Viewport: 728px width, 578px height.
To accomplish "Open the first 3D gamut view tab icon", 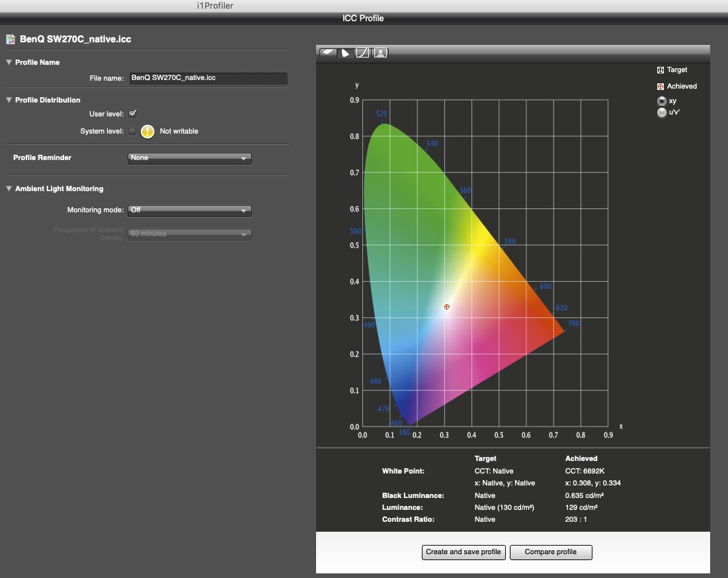I will (x=328, y=53).
